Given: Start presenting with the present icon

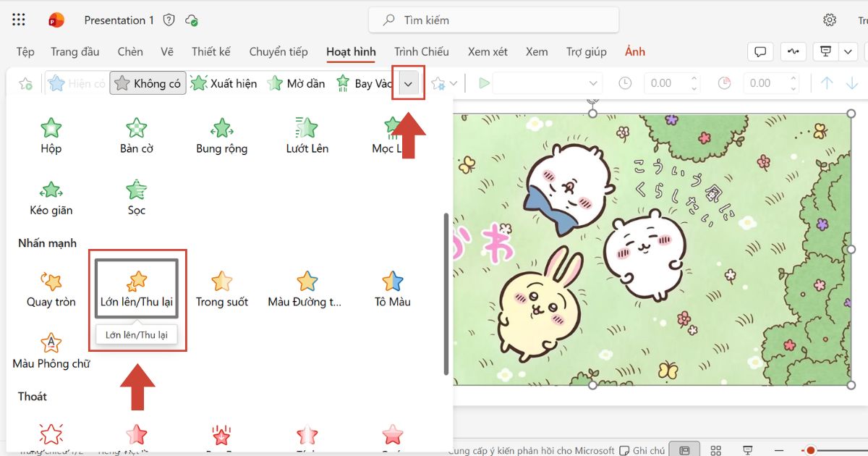Looking at the screenshot, I should (826, 51).
